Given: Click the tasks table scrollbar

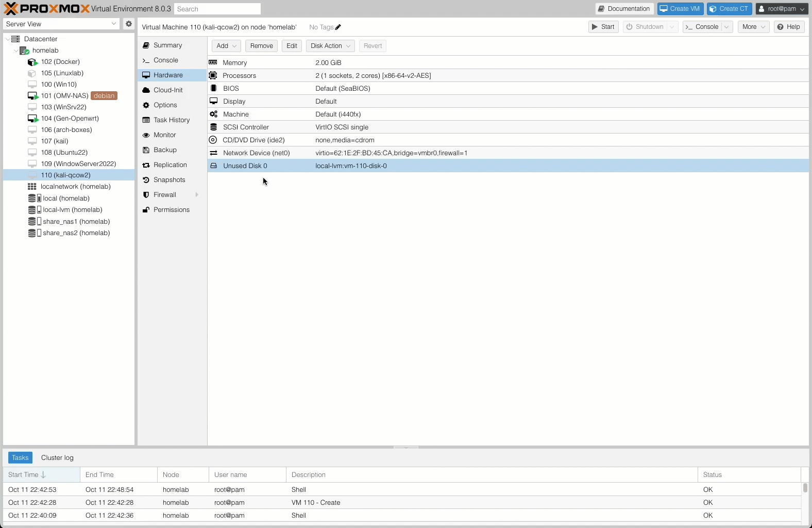Looking at the screenshot, I should point(805,488).
